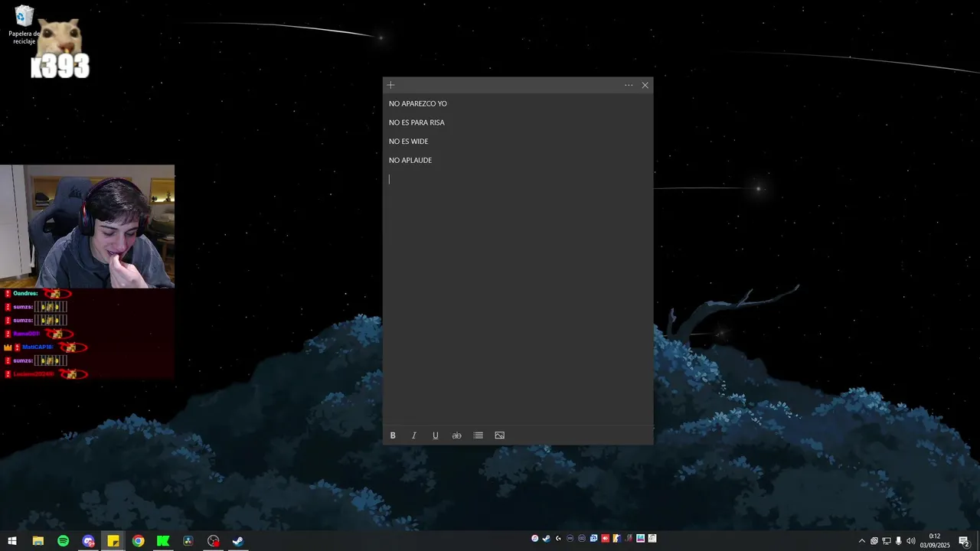Click the microphone tray icon
The height and width of the screenshot is (551, 980).
coord(898,541)
